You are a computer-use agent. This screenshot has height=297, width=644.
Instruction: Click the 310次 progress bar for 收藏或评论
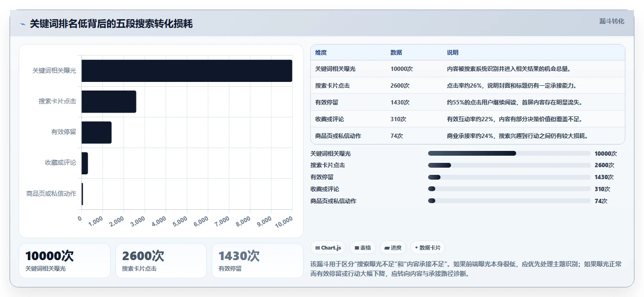coord(509,189)
